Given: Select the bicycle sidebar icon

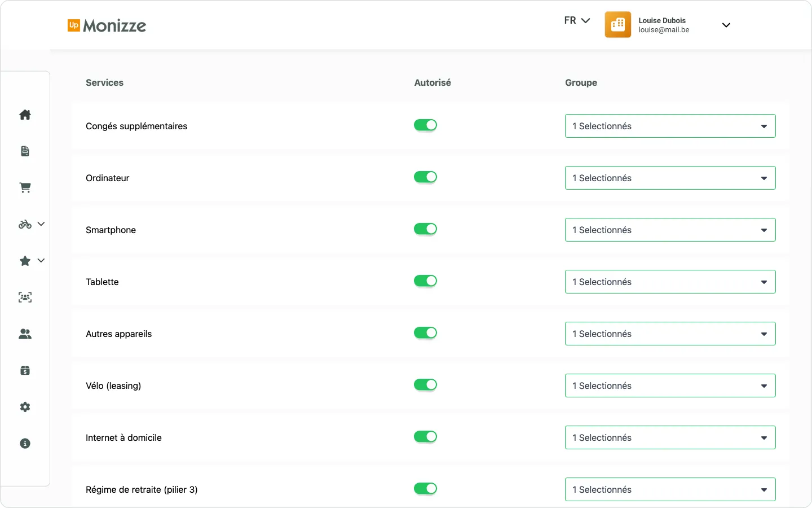Looking at the screenshot, I should pyautogui.click(x=24, y=224).
